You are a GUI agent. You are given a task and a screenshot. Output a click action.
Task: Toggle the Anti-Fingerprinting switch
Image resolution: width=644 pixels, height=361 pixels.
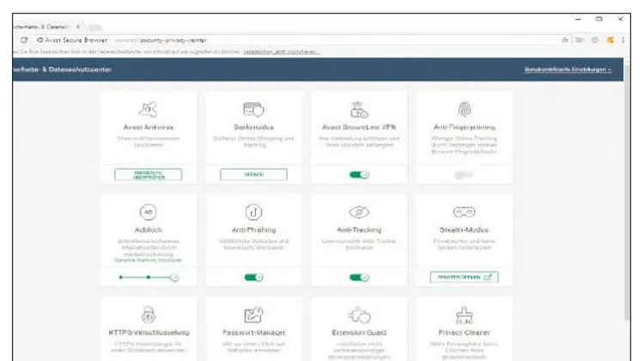pos(464,175)
